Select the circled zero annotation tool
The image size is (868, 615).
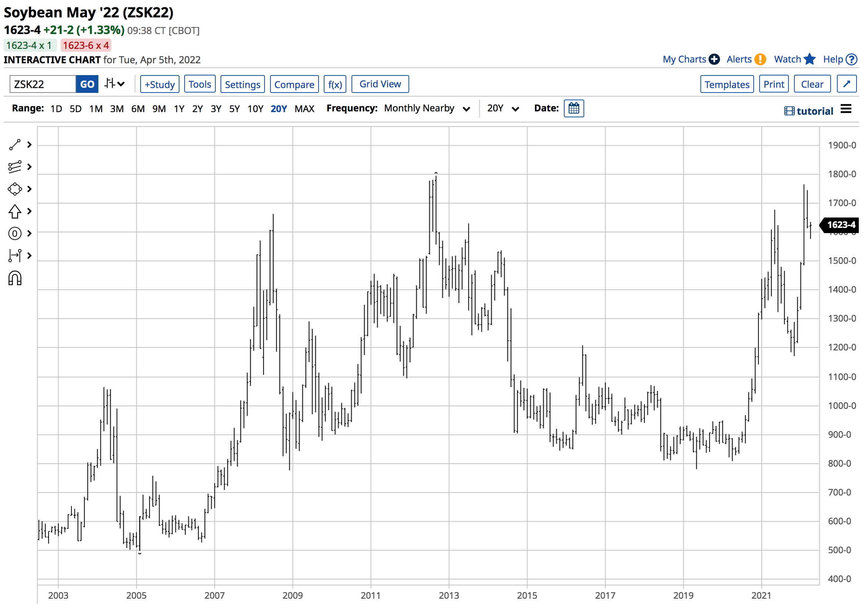coord(15,233)
